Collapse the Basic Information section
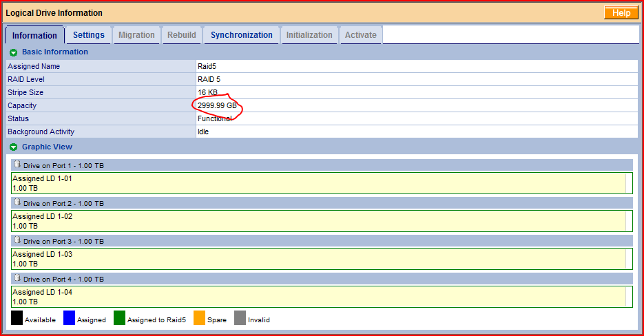 pyautogui.click(x=13, y=52)
